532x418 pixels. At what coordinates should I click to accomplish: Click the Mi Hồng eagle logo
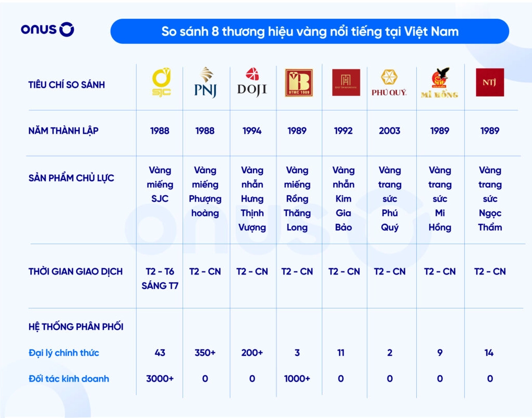pos(439,83)
